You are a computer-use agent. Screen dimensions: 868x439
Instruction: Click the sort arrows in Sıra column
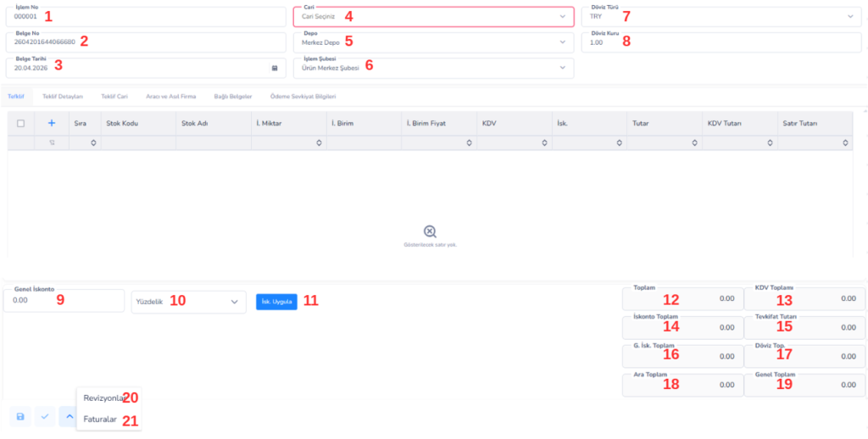tap(93, 143)
